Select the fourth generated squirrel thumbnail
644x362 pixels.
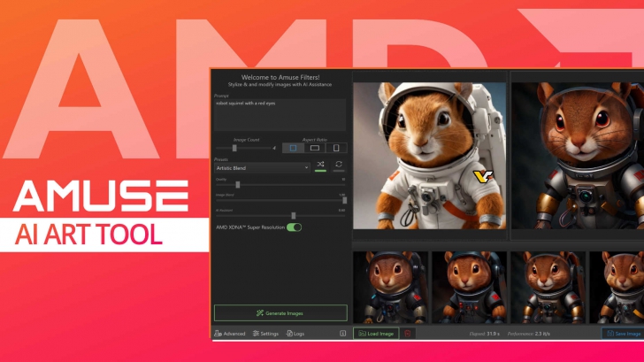coord(617,288)
